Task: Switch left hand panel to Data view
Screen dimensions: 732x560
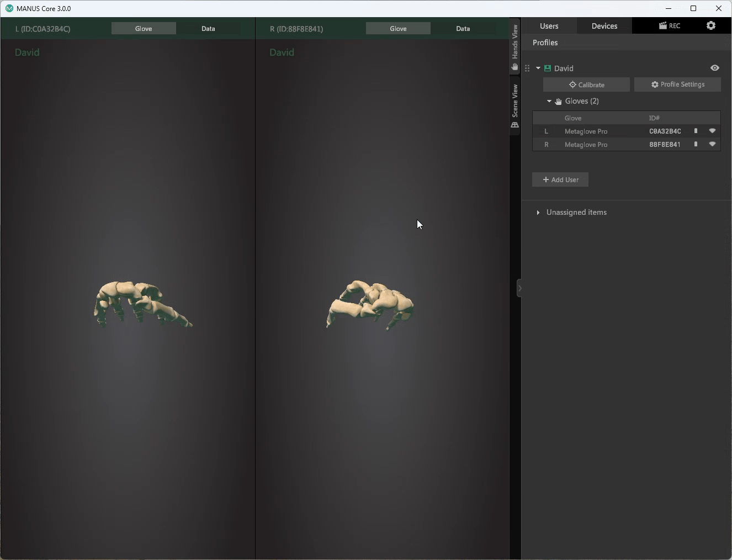Action: pos(208,29)
